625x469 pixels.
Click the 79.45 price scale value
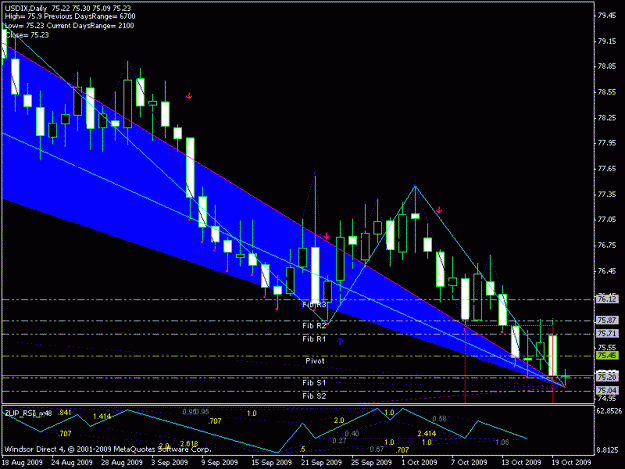(x=607, y=16)
